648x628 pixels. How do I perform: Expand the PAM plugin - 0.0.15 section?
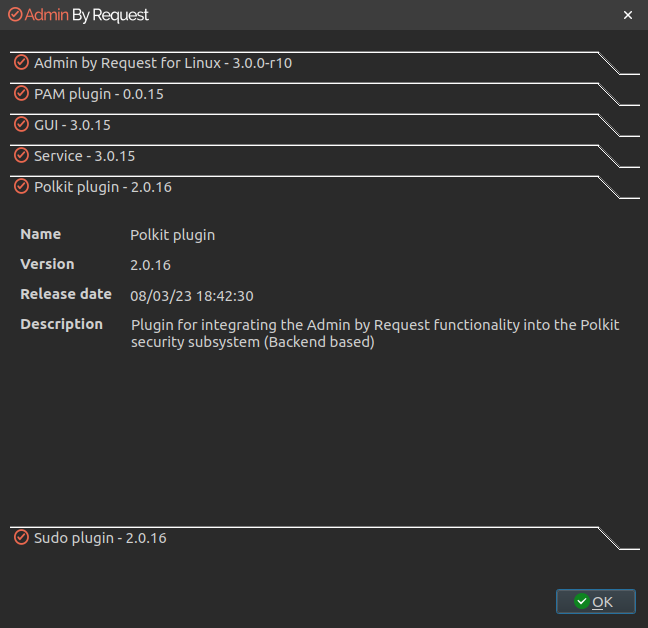coord(324,94)
